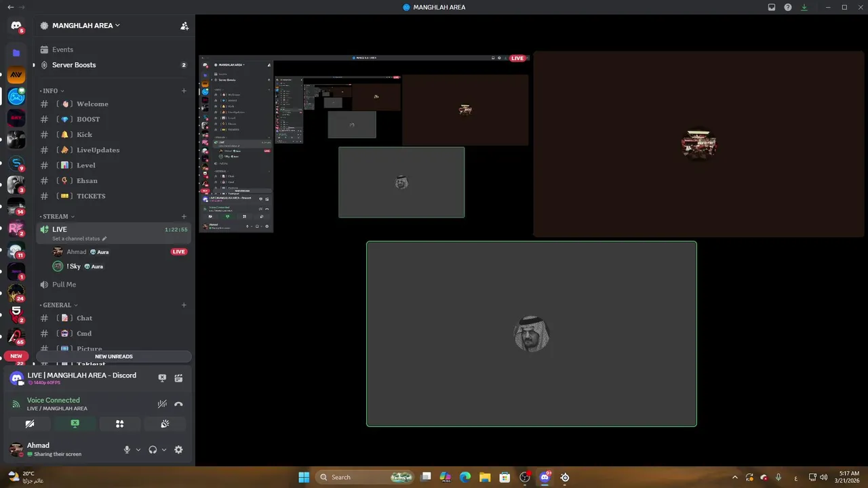Viewport: 868px width, 488px height.
Task: Open the inbox icon in title bar
Action: click(772, 7)
